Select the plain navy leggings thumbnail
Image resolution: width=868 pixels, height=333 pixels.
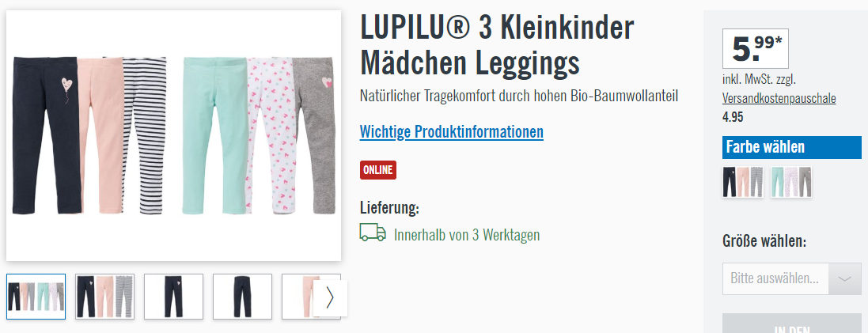click(242, 297)
